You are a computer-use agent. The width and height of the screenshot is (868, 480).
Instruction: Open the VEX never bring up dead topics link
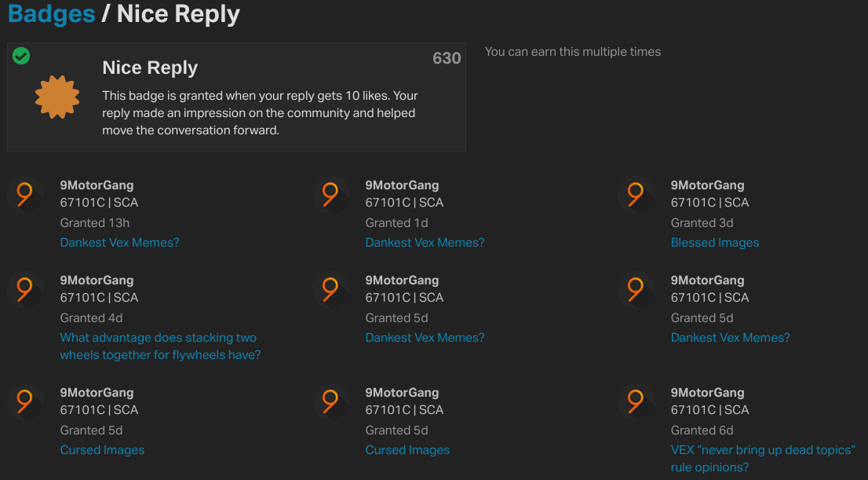coord(763,458)
